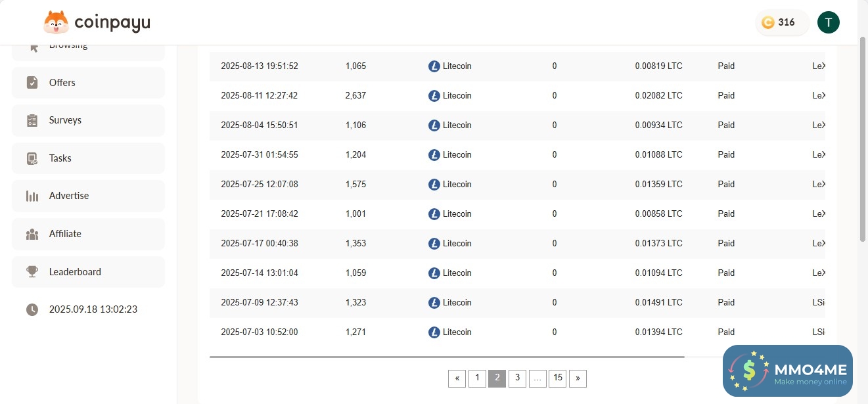Open the Affiliate people icon
This screenshot has height=404, width=868.
click(32, 234)
